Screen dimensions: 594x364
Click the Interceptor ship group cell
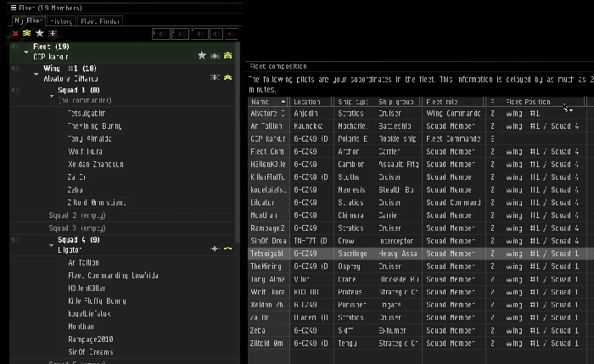coord(396,241)
